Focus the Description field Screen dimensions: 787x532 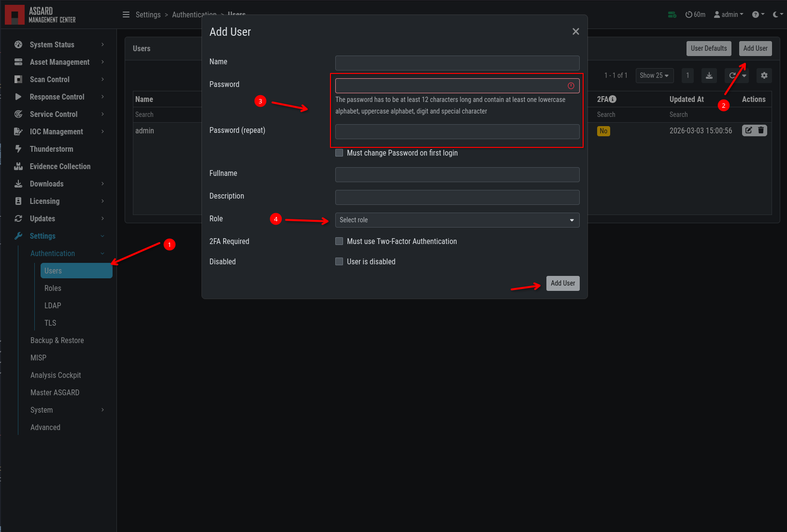click(x=458, y=197)
